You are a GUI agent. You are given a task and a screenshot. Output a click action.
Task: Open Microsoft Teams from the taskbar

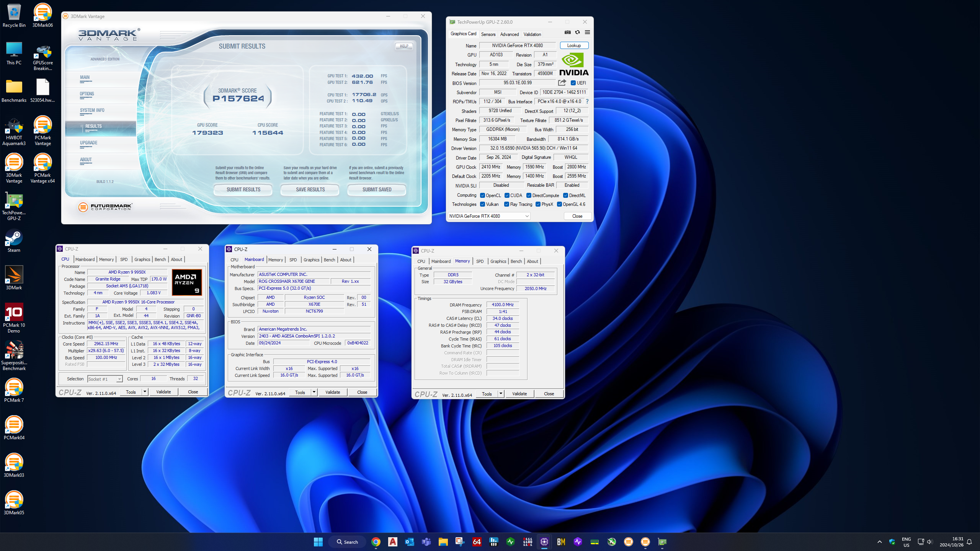426,542
